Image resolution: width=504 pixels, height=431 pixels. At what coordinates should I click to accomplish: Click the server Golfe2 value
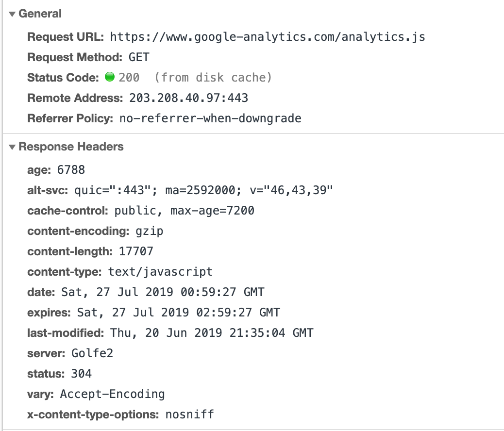[92, 353]
